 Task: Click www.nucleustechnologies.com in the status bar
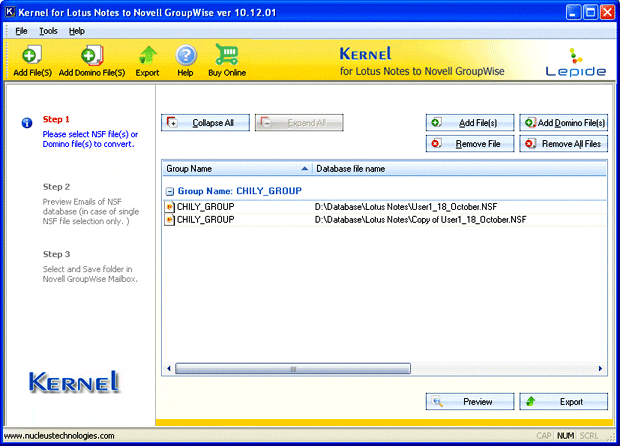point(59,436)
